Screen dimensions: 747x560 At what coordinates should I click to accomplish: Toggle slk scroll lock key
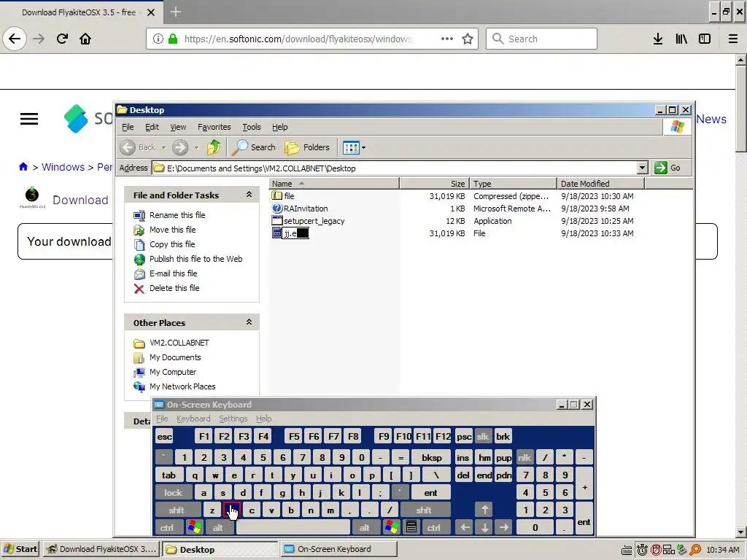pos(483,436)
